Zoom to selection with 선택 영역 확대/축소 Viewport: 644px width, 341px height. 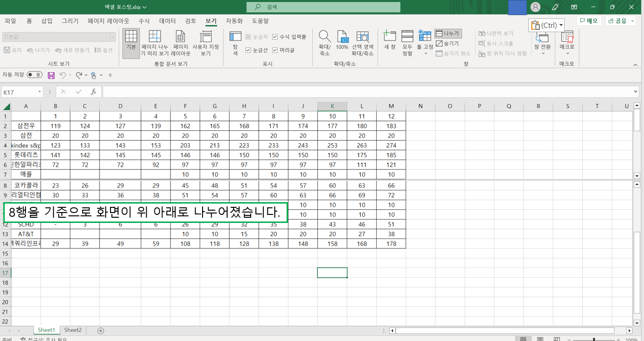pos(363,43)
